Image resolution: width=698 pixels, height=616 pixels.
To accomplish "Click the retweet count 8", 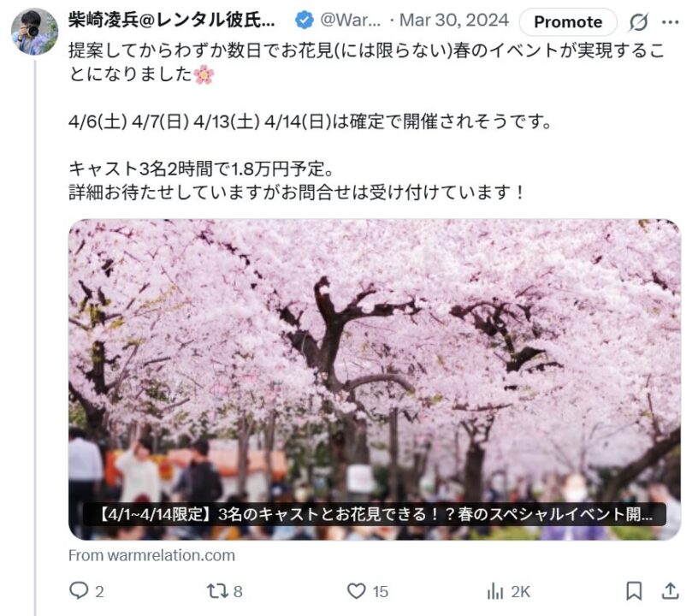I will point(238,591).
